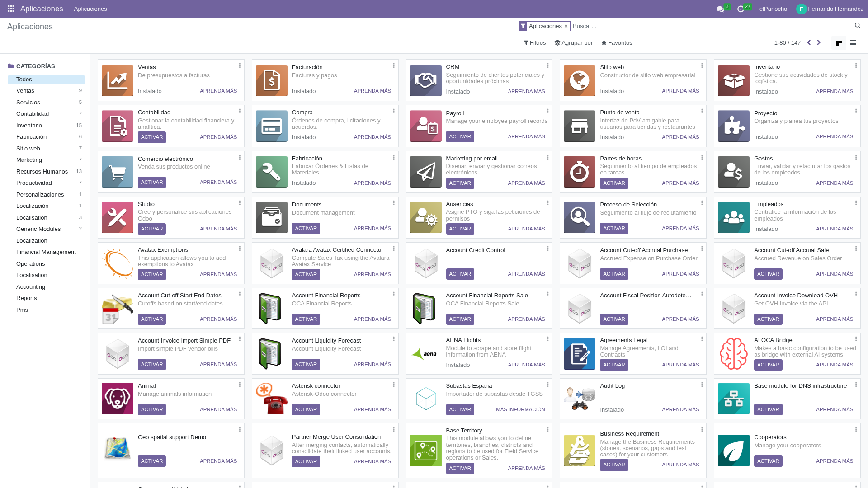Open the Agrupar por dropdown
868x488 pixels.
[x=574, y=42]
